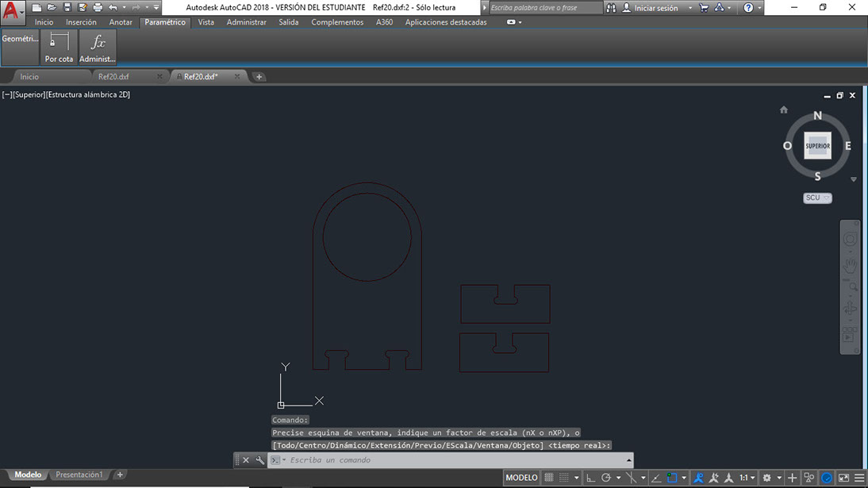Open the workspace switching dropdown arrow
868x488 pixels.
[x=779, y=478]
